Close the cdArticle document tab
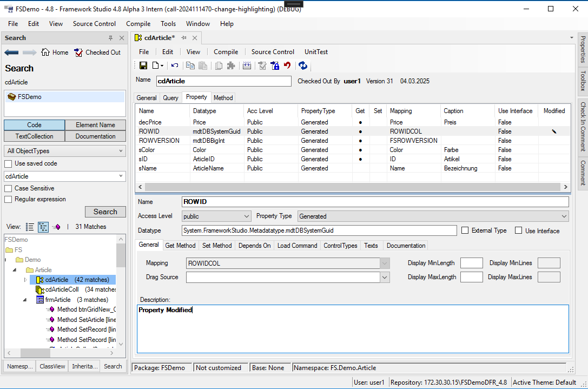588x389 pixels. (195, 38)
